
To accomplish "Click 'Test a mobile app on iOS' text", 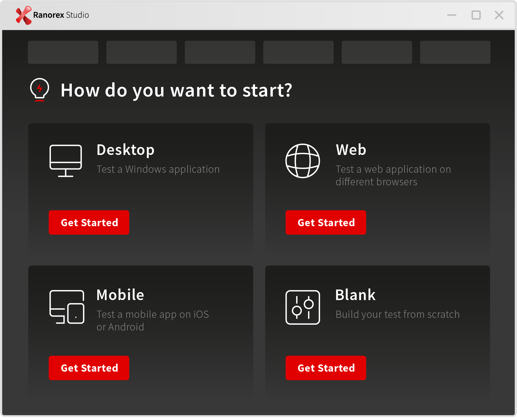I will tap(153, 314).
